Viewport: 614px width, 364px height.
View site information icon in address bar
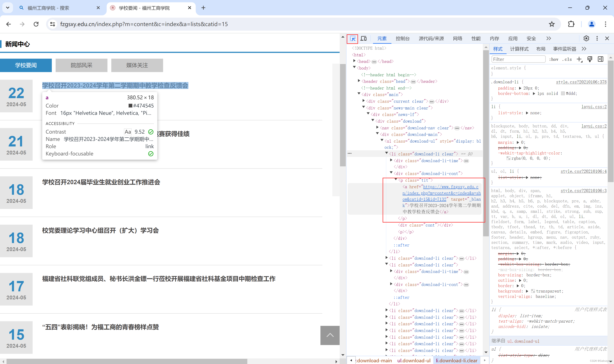click(53, 24)
